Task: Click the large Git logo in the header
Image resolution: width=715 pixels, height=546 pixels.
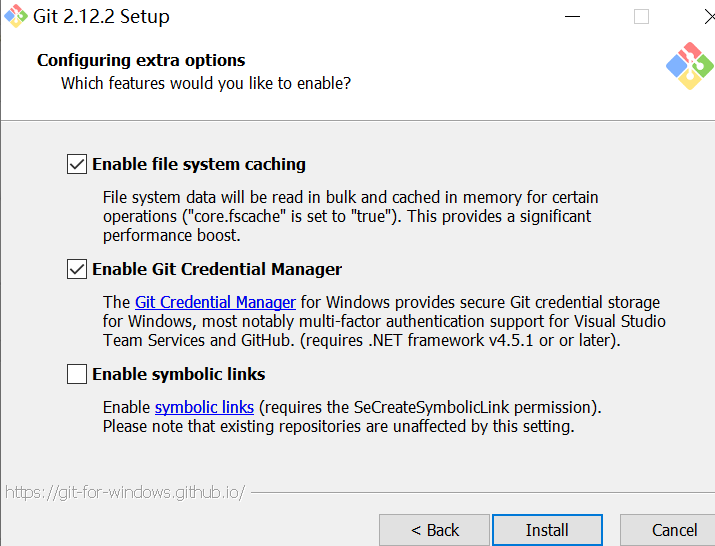Action: [689, 66]
